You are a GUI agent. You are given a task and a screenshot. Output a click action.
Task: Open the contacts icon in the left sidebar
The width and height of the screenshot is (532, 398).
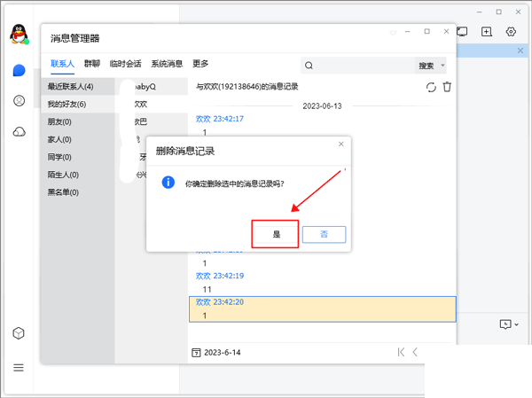[19, 101]
